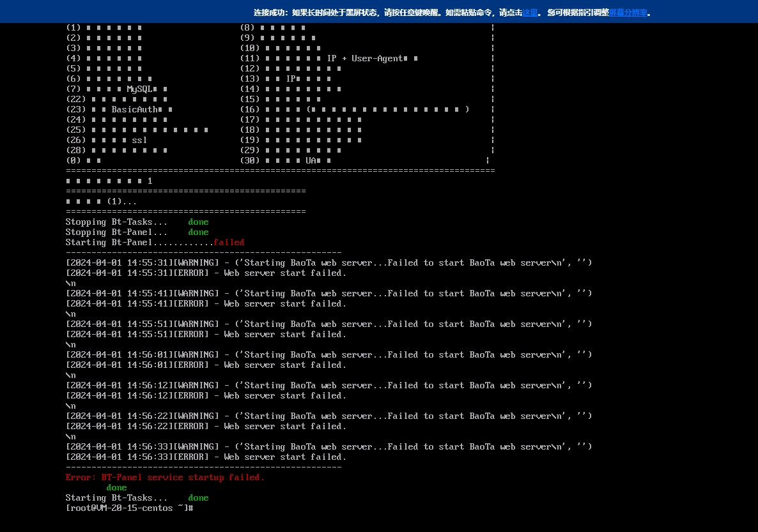Click the connection success banner message 连接成功
The height and width of the screenshot is (532, 758).
271,13
